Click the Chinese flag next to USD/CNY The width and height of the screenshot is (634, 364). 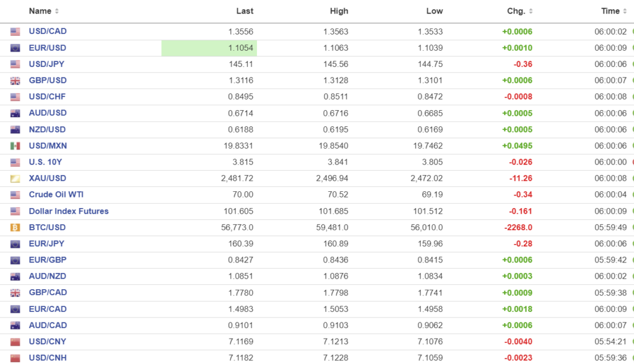pyautogui.click(x=15, y=342)
